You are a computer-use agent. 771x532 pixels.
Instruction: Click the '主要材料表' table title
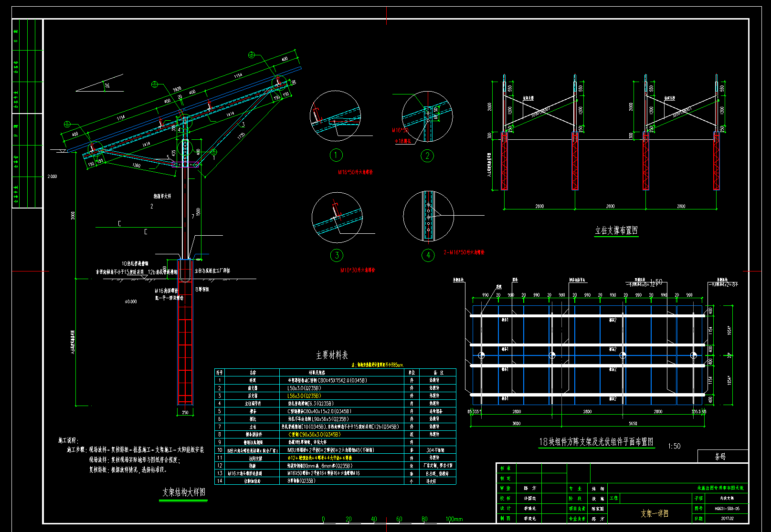332,355
